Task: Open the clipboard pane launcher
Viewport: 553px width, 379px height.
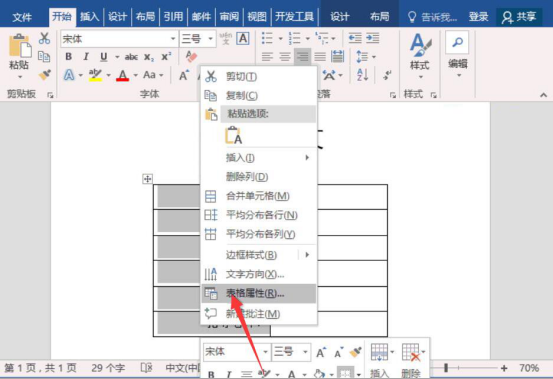Action: pyautogui.click(x=50, y=95)
